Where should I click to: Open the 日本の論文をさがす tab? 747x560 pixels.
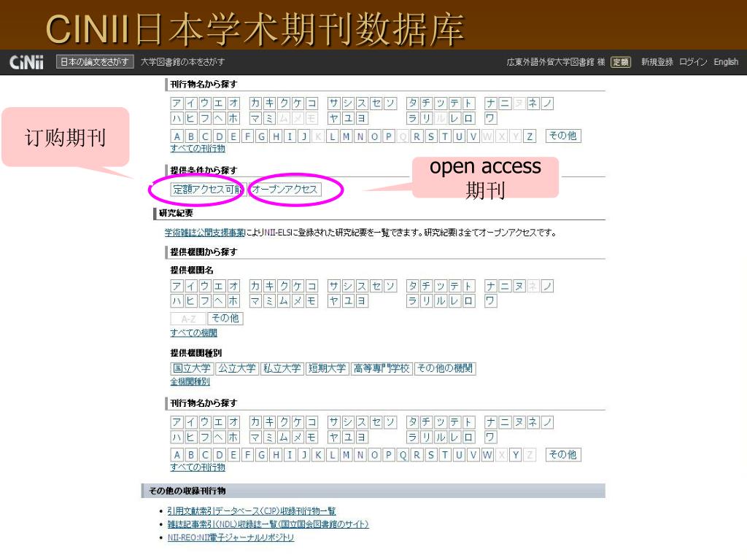click(95, 62)
